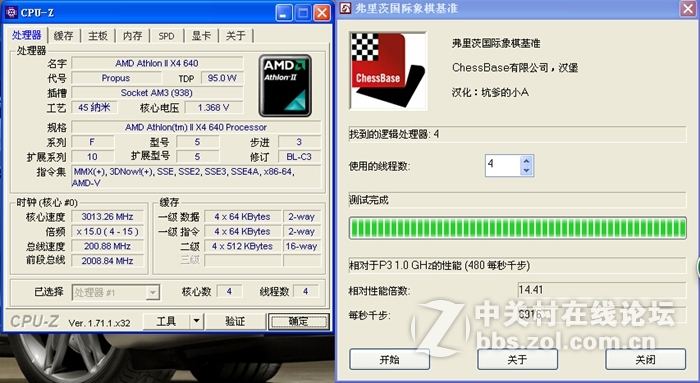Expand the 工具 button dropdown arrow
The width and height of the screenshot is (700, 383).
[196, 321]
